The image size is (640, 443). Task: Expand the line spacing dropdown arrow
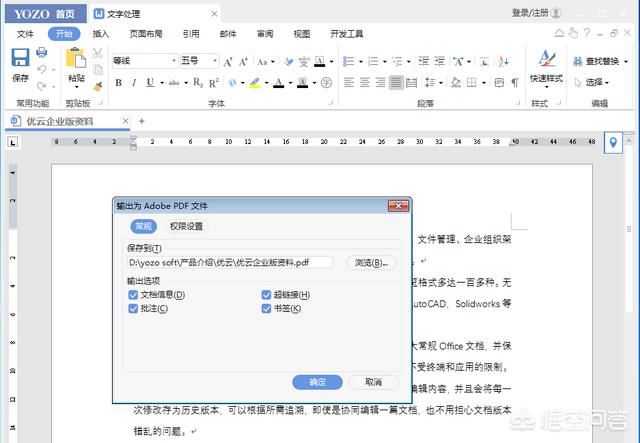click(441, 83)
